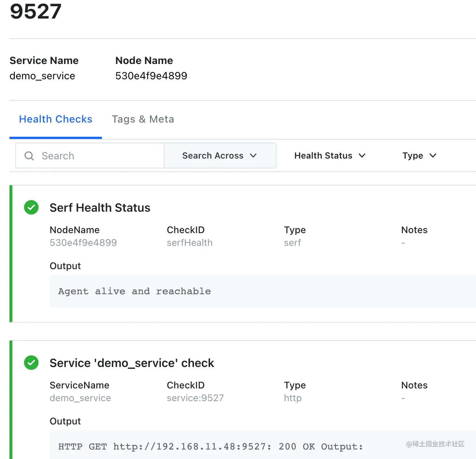Viewport: 476px width, 459px height.
Task: Open the Search Across dropdown
Action: tap(220, 156)
